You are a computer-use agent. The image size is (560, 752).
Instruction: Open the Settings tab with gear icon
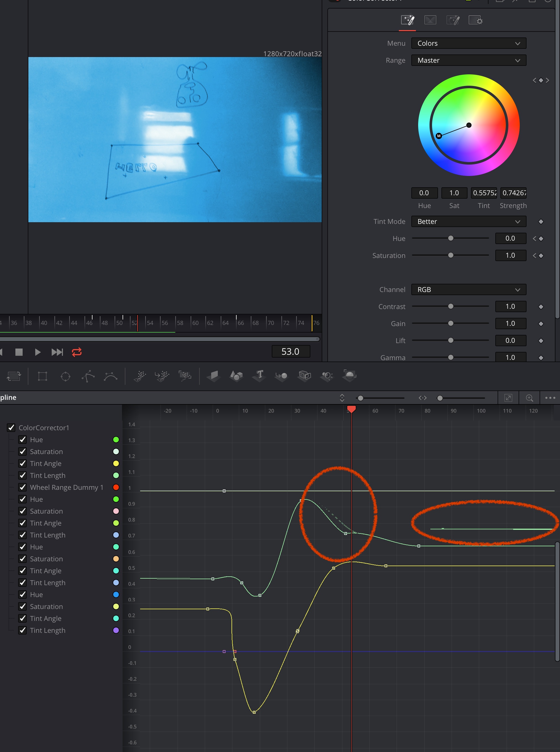475,20
